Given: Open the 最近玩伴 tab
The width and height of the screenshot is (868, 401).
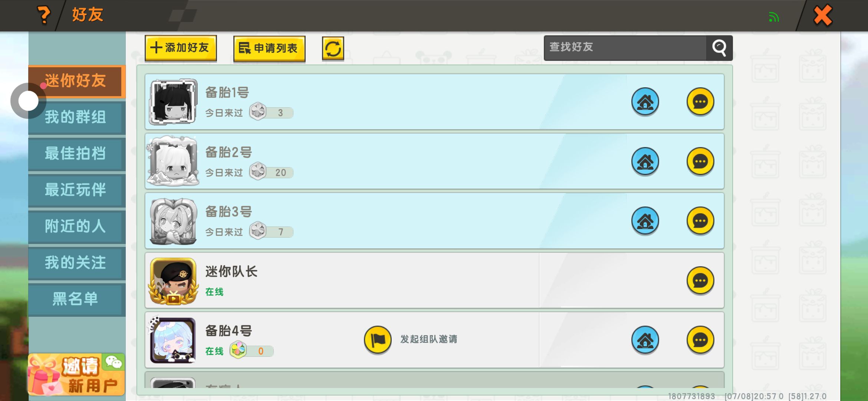Looking at the screenshot, I should tap(75, 190).
